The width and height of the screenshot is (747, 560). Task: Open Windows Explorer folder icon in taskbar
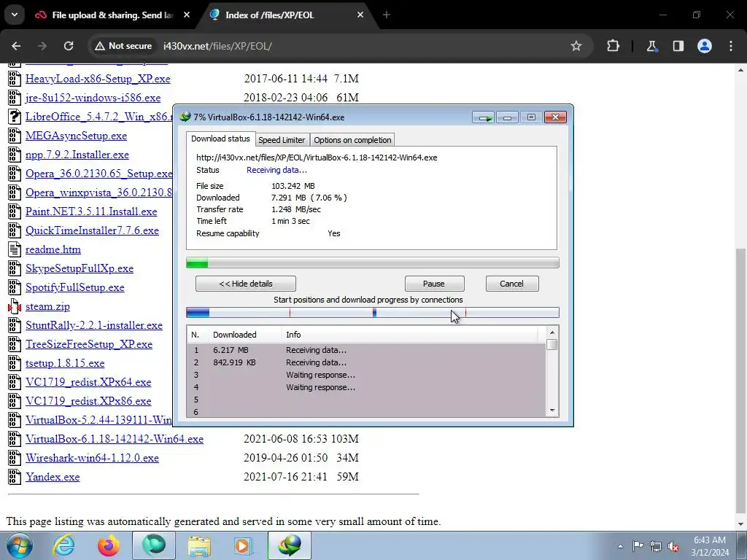pyautogui.click(x=198, y=545)
